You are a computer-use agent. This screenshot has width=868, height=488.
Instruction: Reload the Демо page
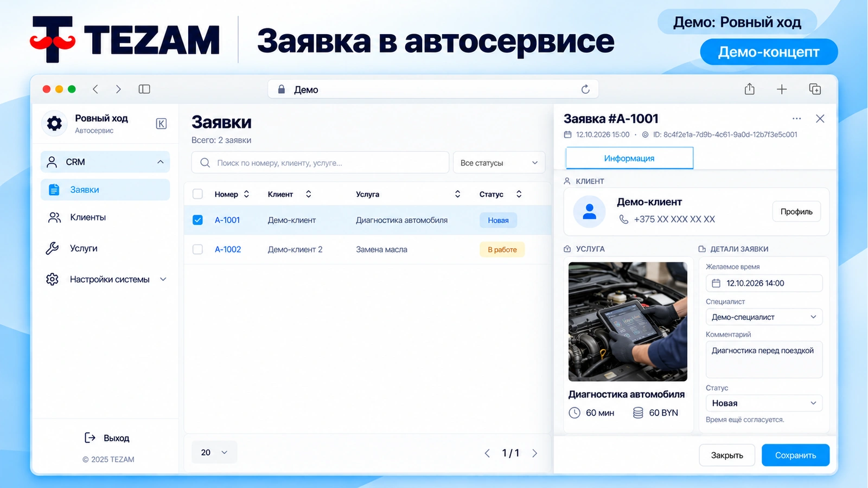pos(585,89)
